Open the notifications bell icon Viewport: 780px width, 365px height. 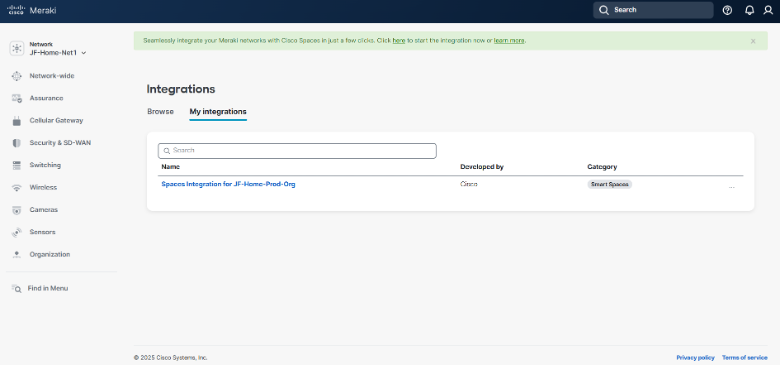[x=749, y=10]
